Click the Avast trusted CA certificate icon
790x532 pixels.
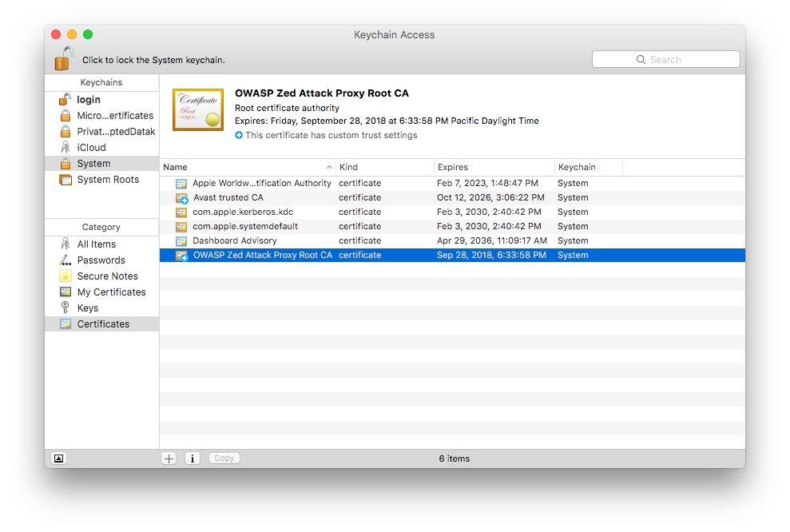[x=181, y=198]
